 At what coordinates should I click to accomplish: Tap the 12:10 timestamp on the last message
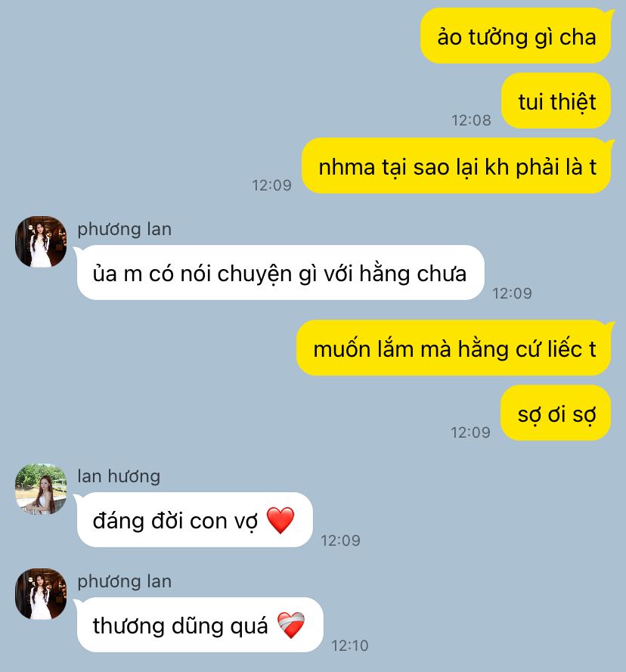350,646
